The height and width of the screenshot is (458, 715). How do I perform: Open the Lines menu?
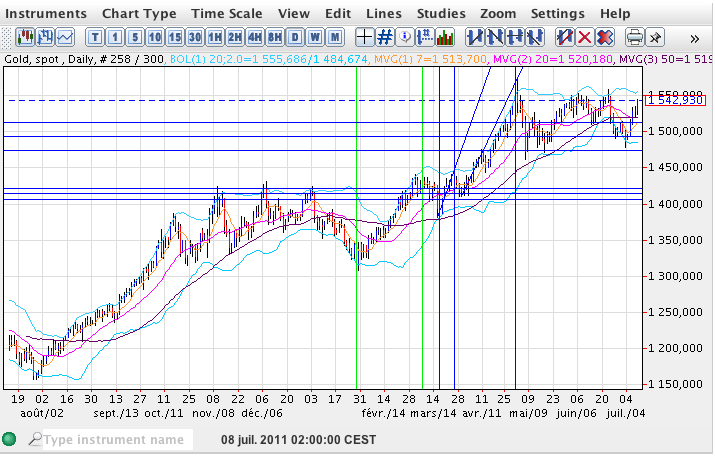tap(383, 14)
